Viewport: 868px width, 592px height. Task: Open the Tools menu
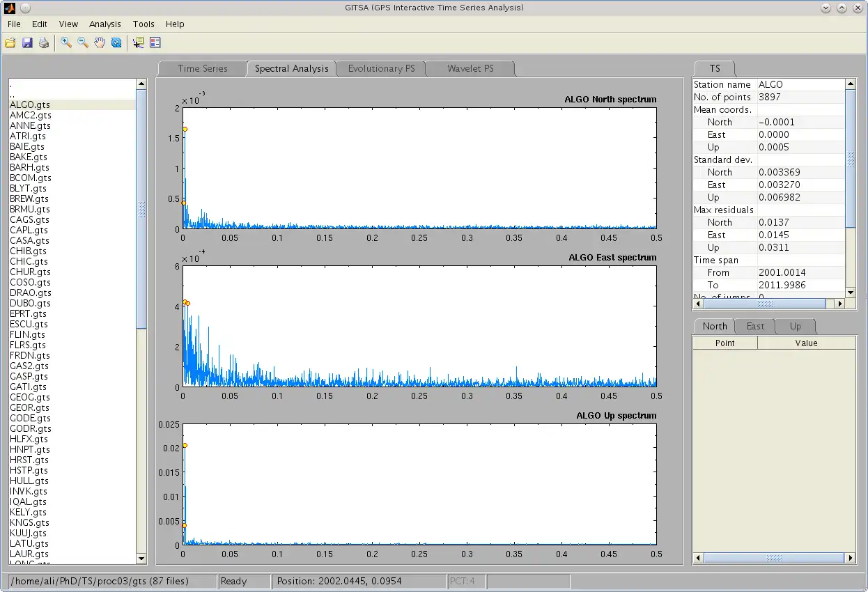pyautogui.click(x=144, y=24)
